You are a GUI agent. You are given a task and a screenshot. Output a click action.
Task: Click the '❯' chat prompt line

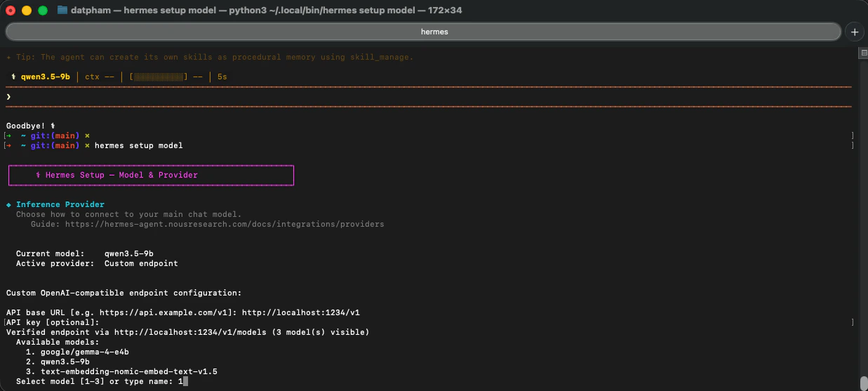point(428,96)
